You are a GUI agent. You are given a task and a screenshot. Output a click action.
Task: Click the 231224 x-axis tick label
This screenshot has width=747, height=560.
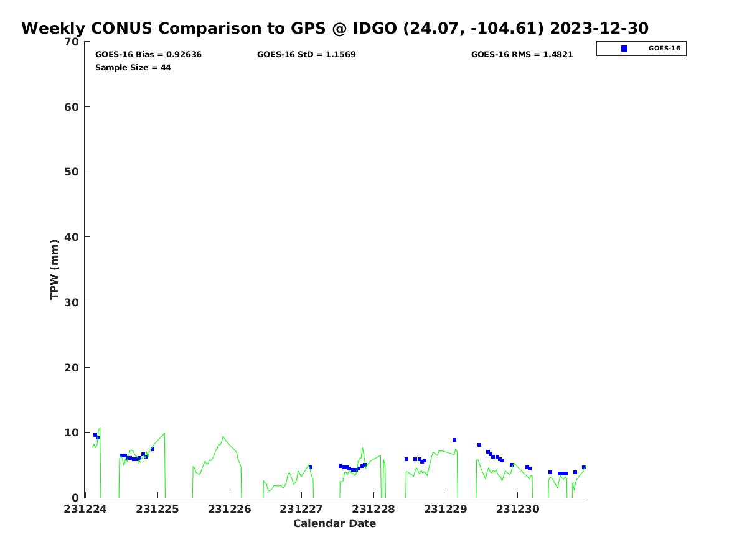point(85,510)
